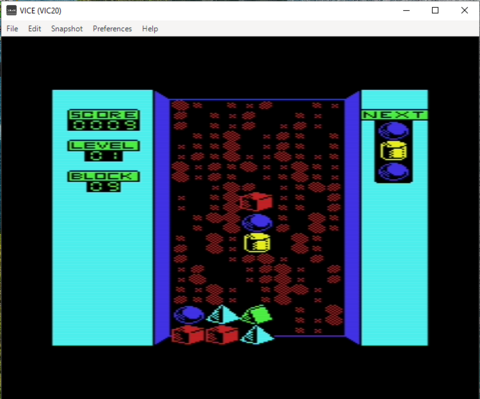Image resolution: width=480 pixels, height=399 pixels.
Task: Click the VICE (VIC20) window title
Action: [40, 11]
